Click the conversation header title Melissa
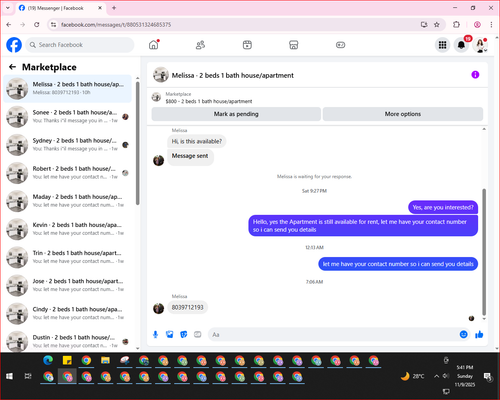500x400 pixels. pos(233,75)
